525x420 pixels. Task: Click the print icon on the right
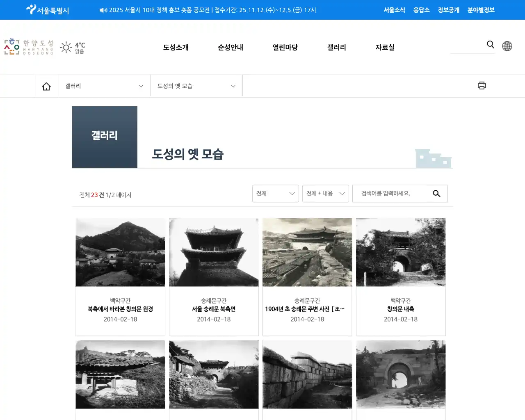pyautogui.click(x=482, y=85)
